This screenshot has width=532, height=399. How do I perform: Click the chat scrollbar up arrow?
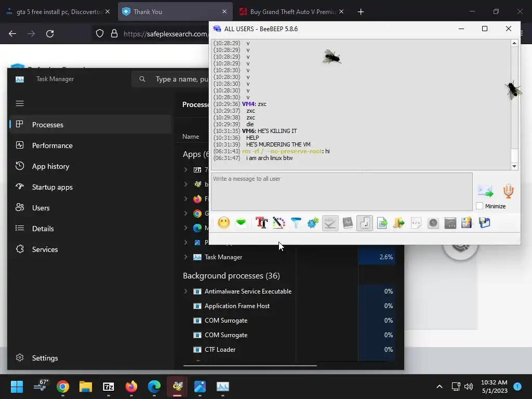click(514, 43)
